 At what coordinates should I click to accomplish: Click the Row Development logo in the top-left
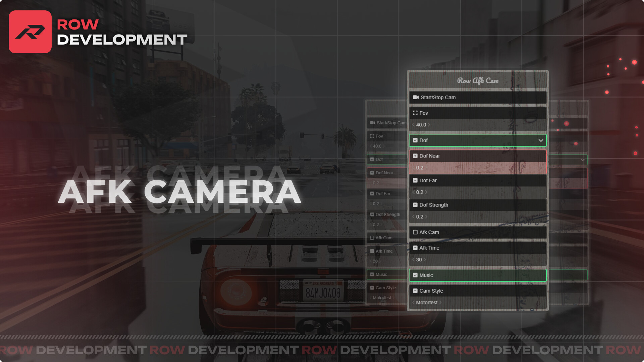30,32
